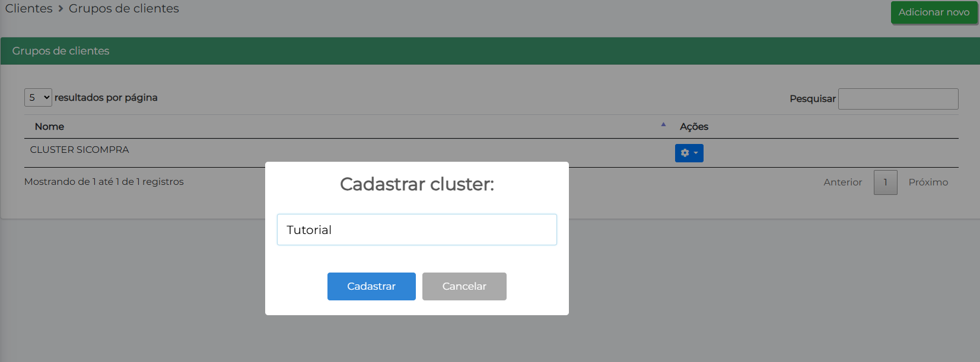Go to the Próximo page
The height and width of the screenshot is (362, 980).
(928, 182)
